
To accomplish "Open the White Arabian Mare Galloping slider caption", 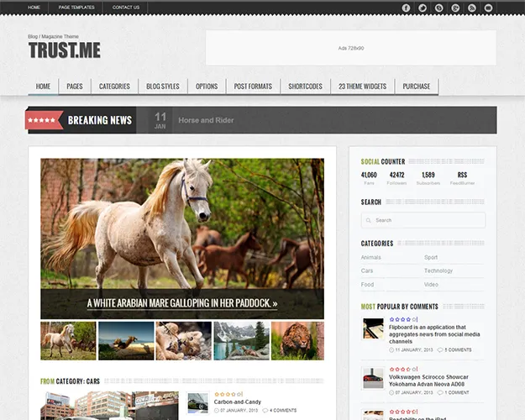I will (182, 303).
